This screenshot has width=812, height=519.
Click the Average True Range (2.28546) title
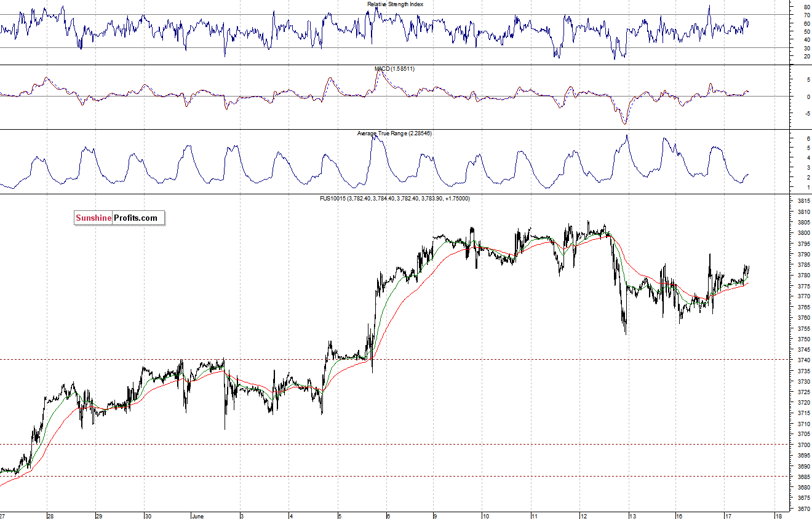click(395, 133)
